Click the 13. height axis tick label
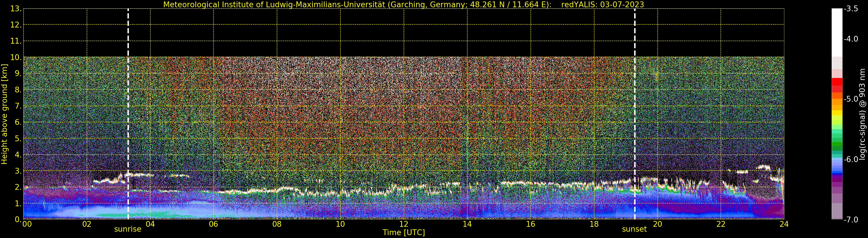868x238 pixels. tap(16, 9)
